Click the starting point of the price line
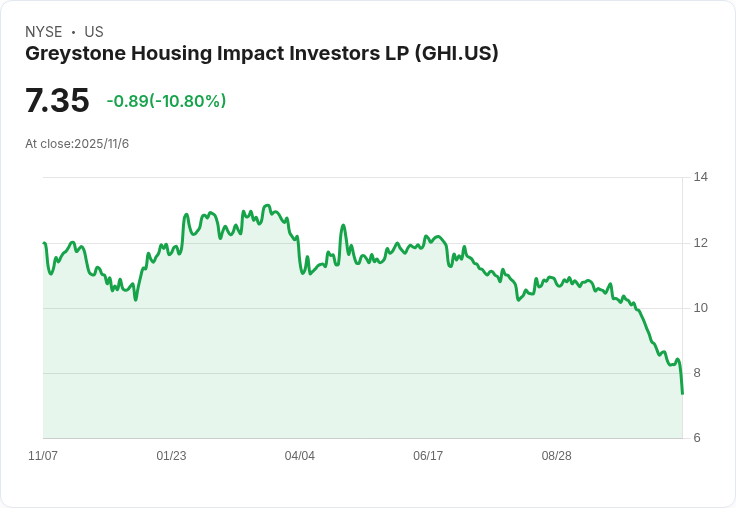 [44, 243]
